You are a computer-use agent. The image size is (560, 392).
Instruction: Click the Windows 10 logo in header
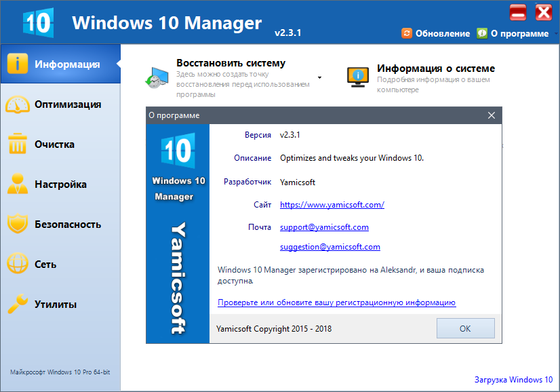(38, 22)
